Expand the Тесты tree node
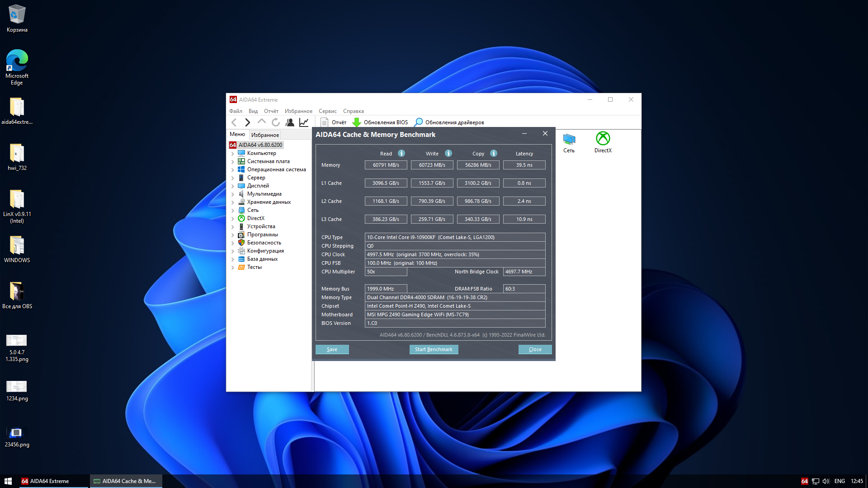This screenshot has width=868, height=488. coord(233,267)
